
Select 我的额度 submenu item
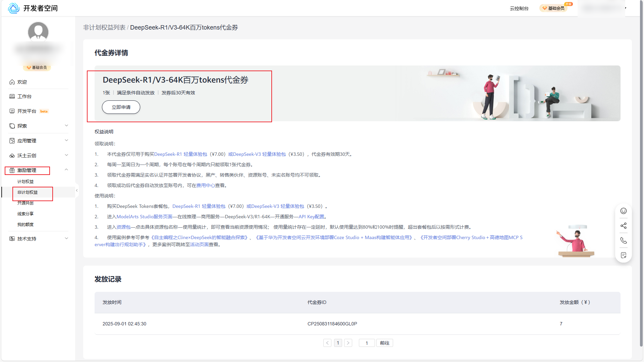tap(25, 225)
